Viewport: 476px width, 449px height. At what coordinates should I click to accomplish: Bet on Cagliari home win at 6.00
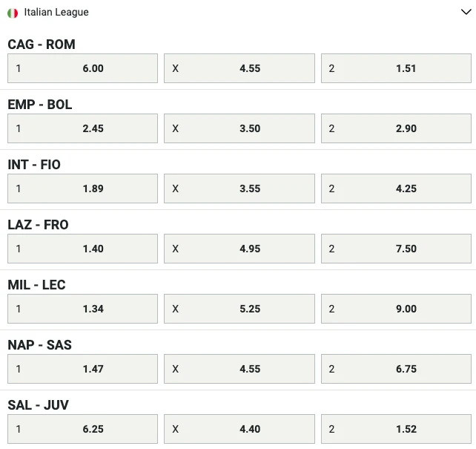[x=82, y=68]
